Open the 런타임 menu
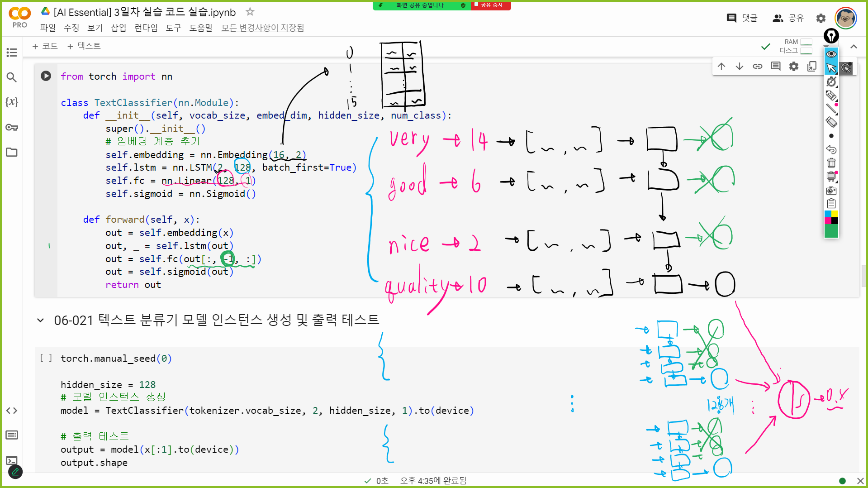 pos(146,28)
